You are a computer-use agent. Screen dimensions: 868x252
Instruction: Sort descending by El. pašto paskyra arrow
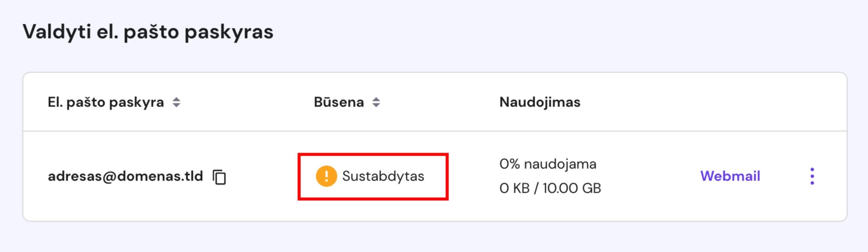click(x=176, y=105)
